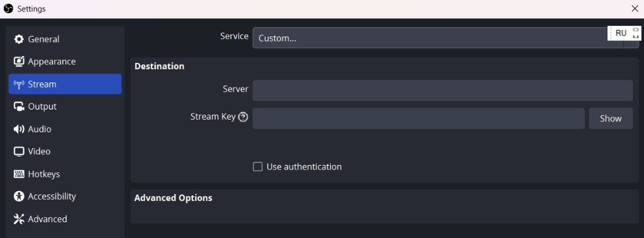This screenshot has width=644, height=238.
Task: Click the Server field label
Action: (x=235, y=89)
